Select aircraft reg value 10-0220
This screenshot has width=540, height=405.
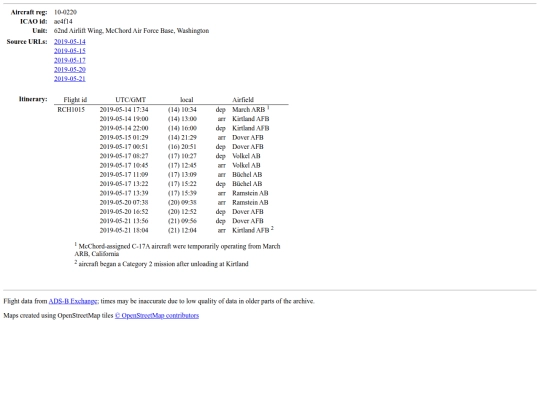click(65, 12)
